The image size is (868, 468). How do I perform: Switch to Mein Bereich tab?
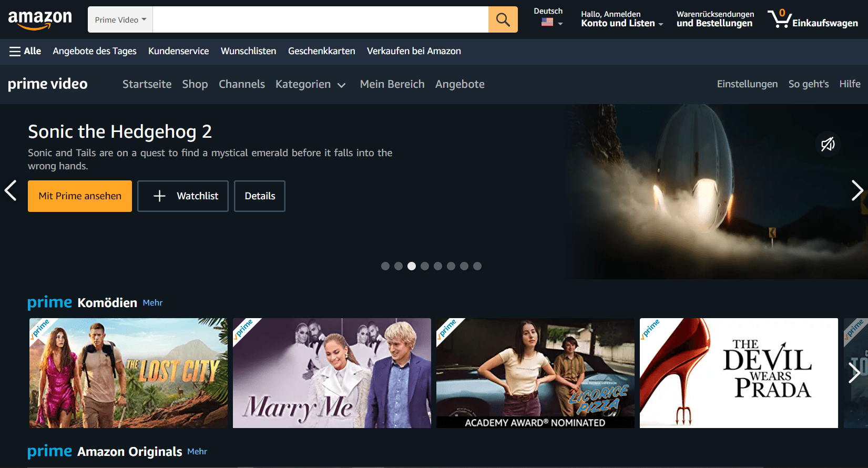(x=392, y=84)
